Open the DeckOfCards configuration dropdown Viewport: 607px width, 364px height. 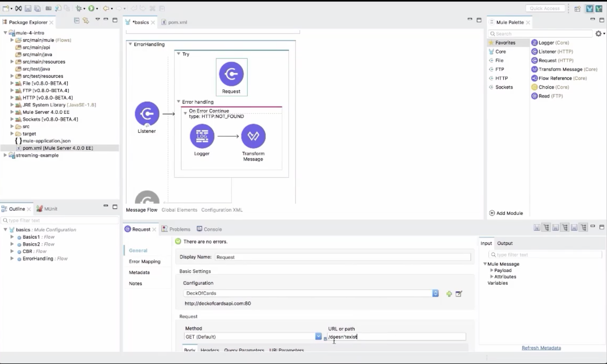coord(435,293)
